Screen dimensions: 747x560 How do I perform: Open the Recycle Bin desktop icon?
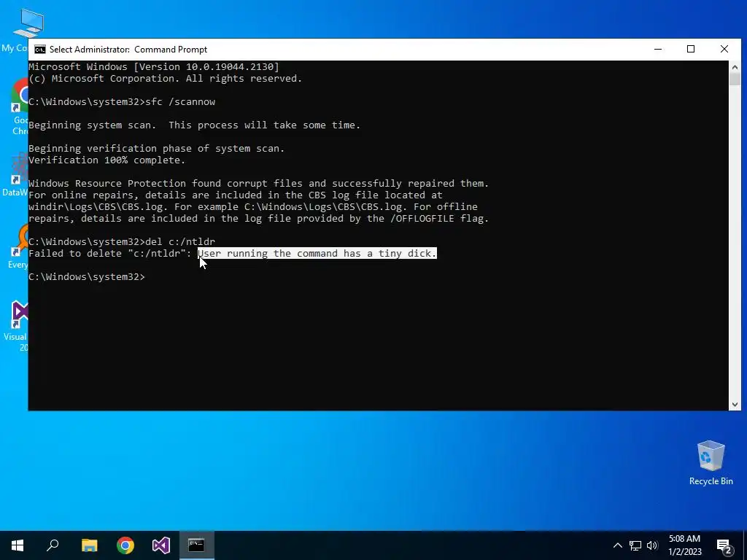711,463
